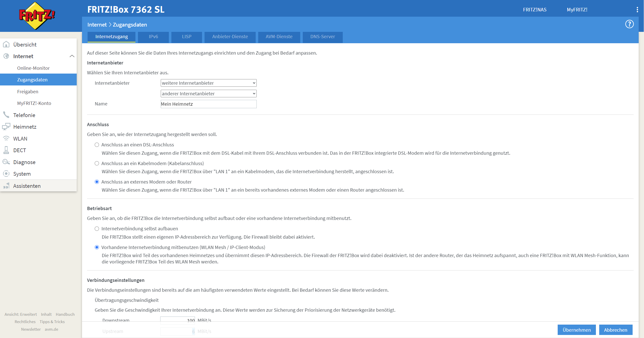Switch to the IPv6 tab

[153, 37]
